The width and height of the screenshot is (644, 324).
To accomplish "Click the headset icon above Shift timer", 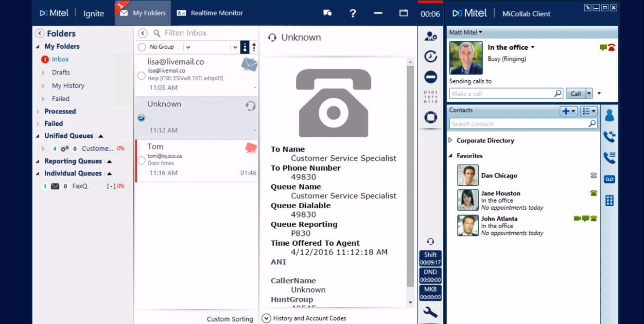I will [x=431, y=242].
